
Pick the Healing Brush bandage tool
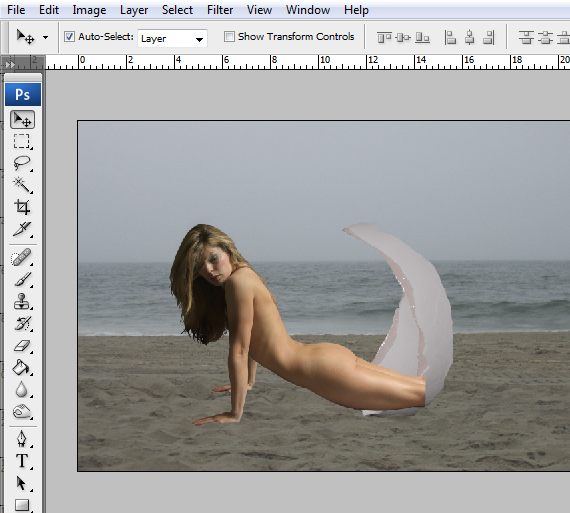(22, 258)
